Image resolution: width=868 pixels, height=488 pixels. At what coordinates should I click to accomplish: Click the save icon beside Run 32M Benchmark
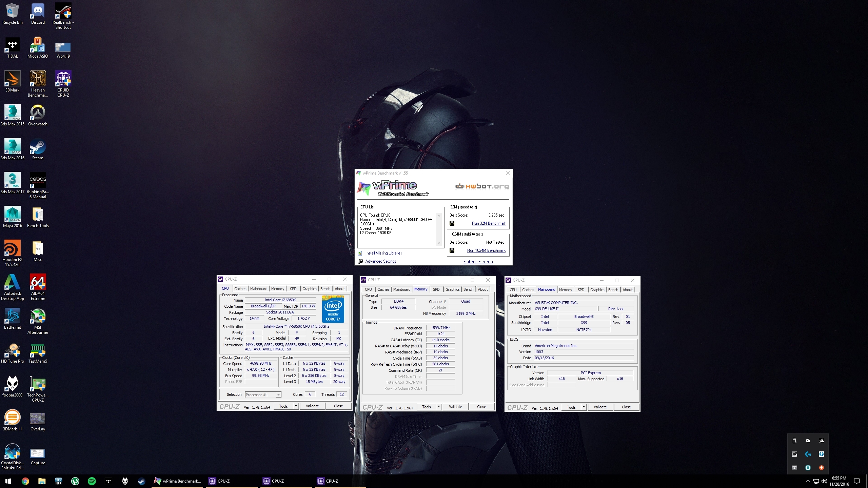pos(452,223)
